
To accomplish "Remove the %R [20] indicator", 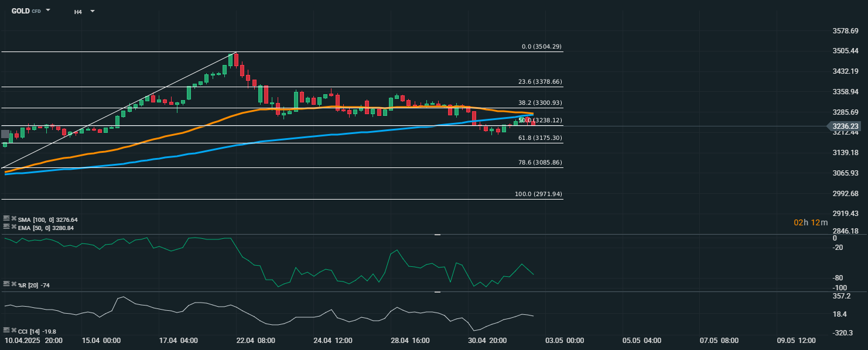I will (13, 284).
